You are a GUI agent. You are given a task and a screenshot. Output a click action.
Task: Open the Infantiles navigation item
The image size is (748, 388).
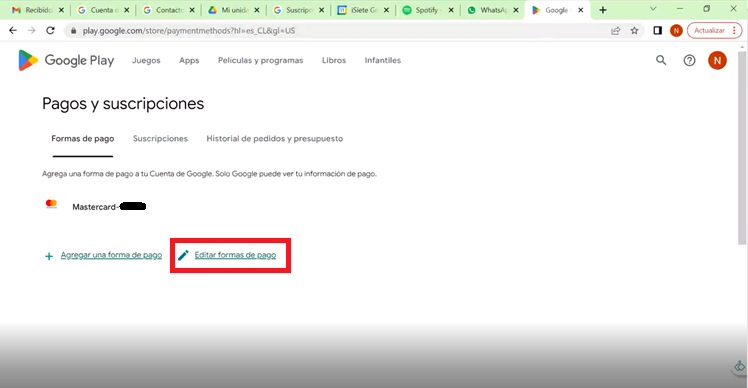tap(383, 61)
